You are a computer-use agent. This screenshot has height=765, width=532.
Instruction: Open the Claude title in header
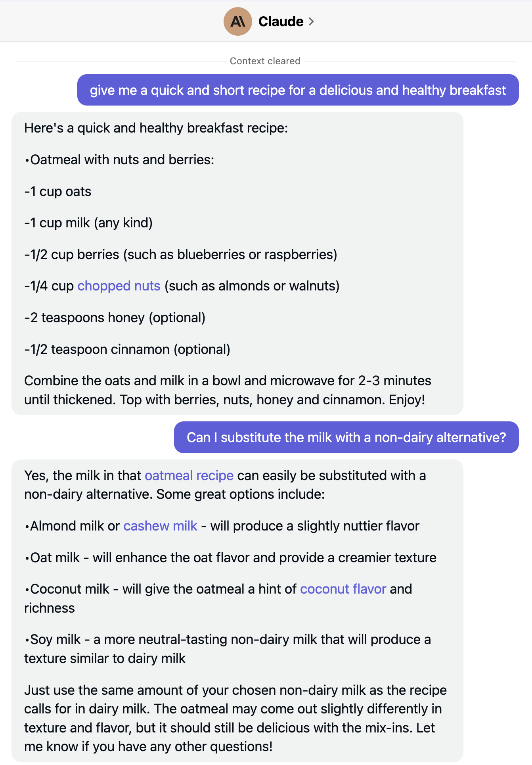click(281, 21)
